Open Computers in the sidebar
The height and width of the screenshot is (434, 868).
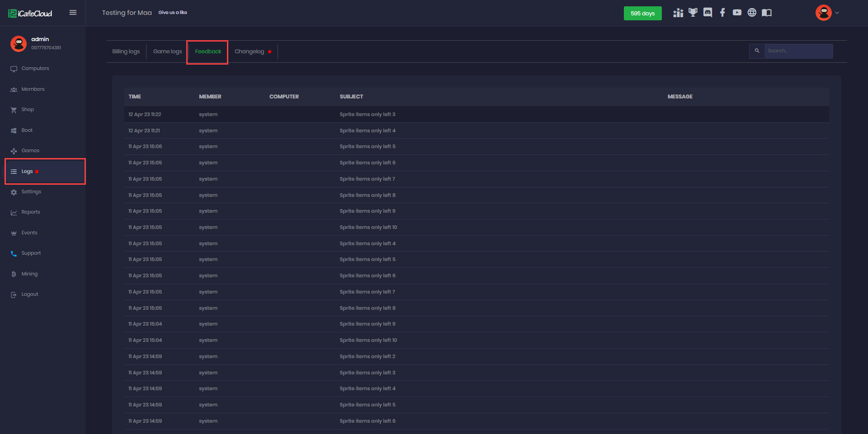[35, 69]
